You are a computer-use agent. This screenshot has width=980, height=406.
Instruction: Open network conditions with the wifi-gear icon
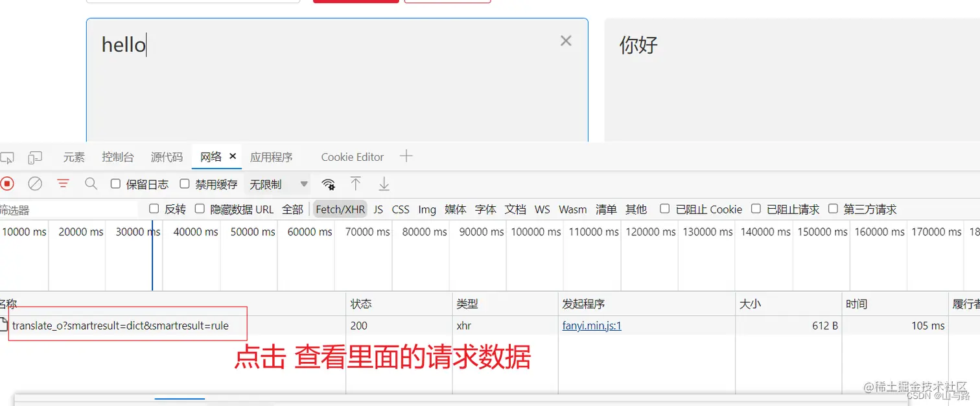point(329,184)
